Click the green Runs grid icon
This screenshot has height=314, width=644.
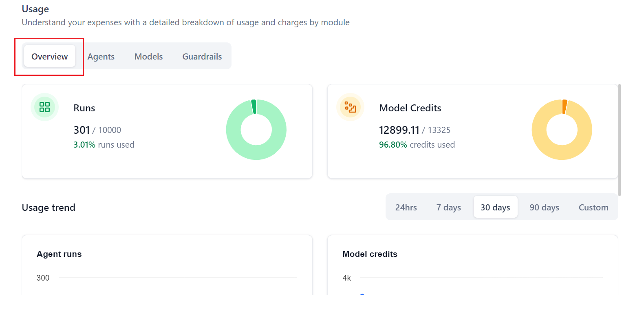click(44, 107)
